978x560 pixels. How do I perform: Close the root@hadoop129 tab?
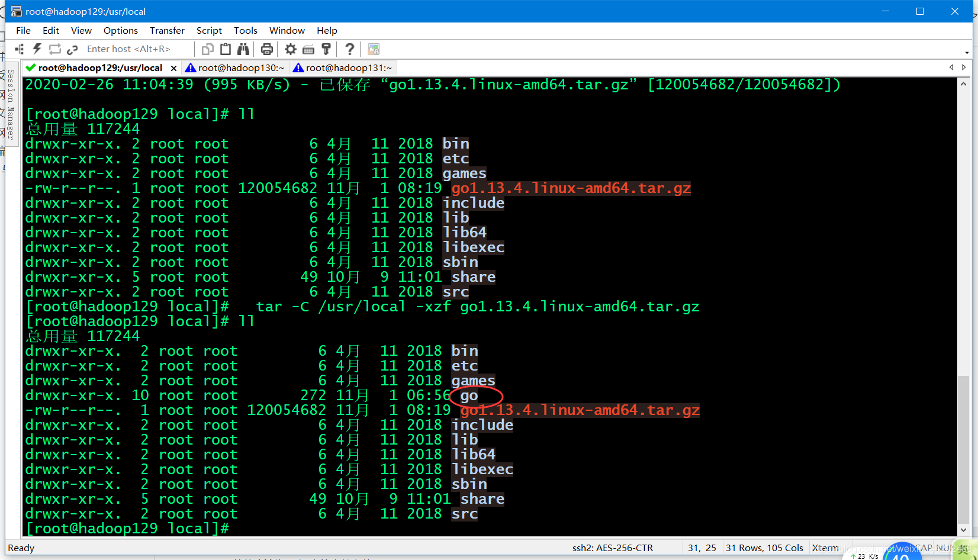click(x=173, y=68)
